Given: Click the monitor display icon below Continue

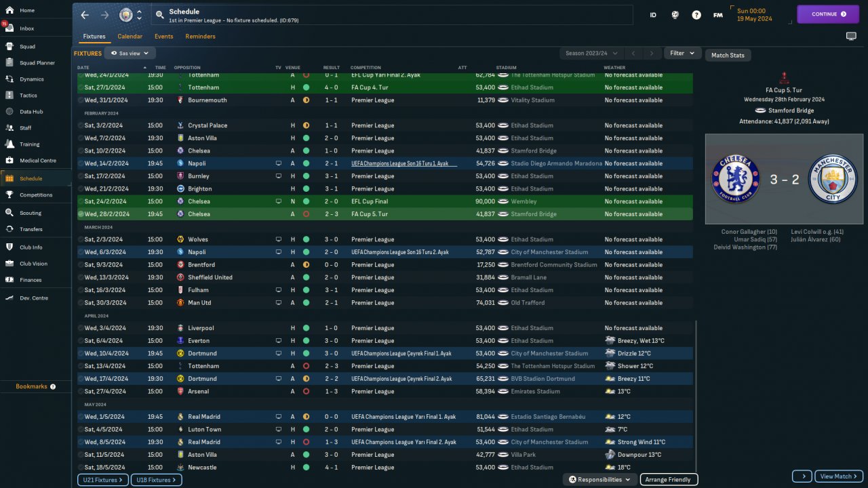Looking at the screenshot, I should (851, 36).
